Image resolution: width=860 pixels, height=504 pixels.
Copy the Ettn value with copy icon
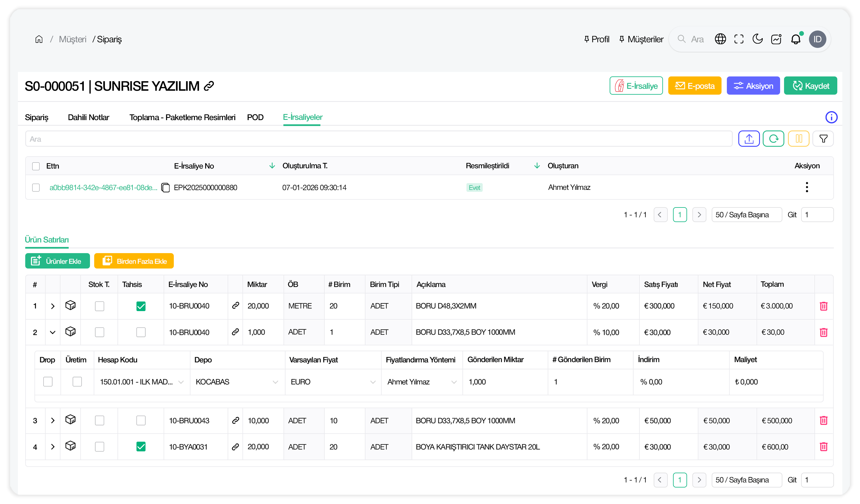click(165, 188)
